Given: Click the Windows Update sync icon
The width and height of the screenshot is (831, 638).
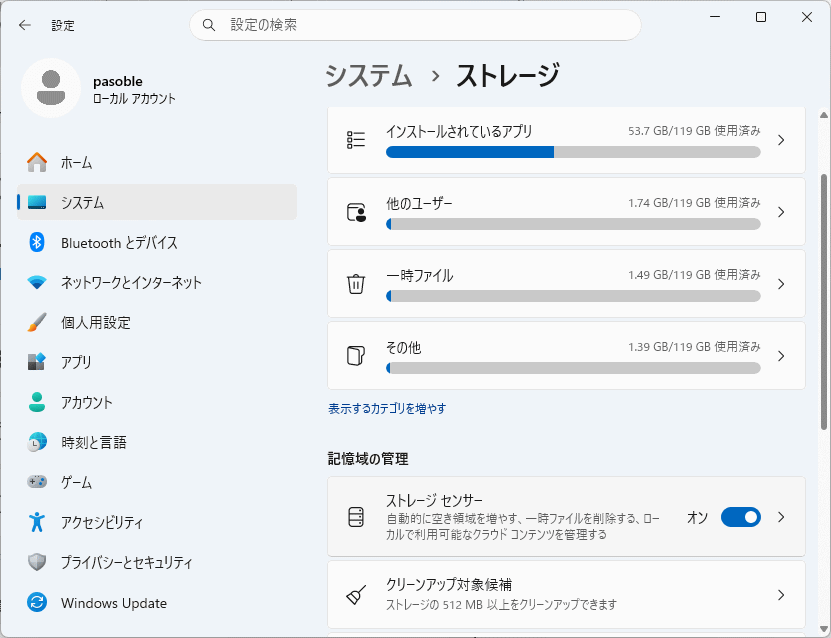Looking at the screenshot, I should point(37,602).
